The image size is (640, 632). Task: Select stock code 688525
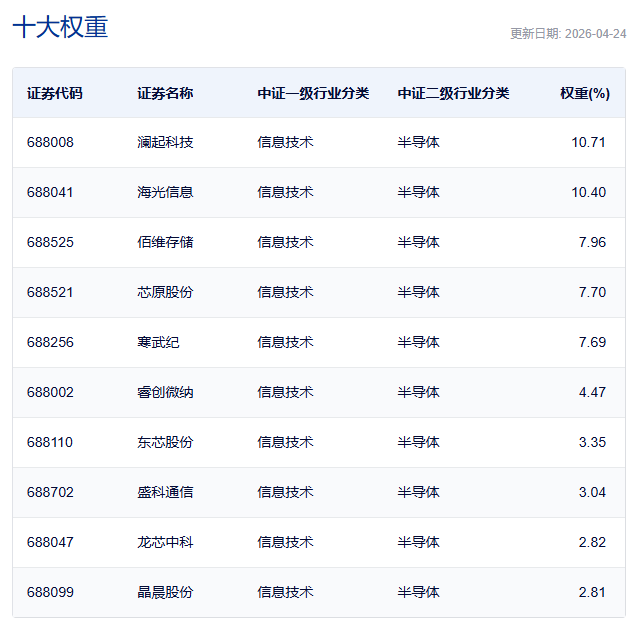[x=50, y=242]
